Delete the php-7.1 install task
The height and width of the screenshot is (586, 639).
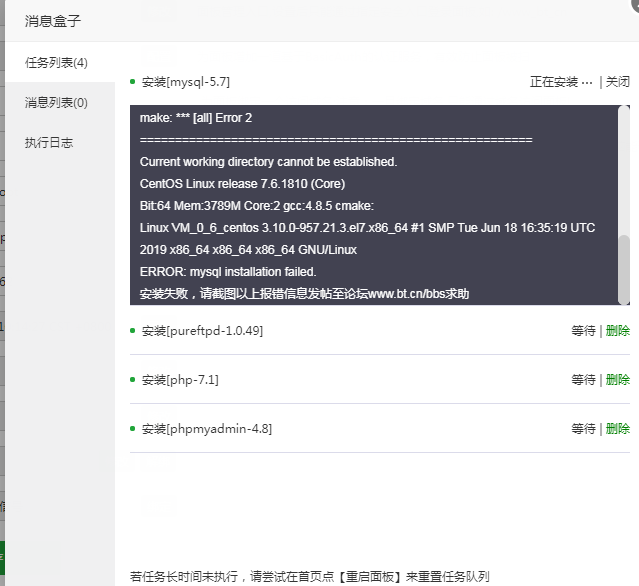pyautogui.click(x=617, y=379)
